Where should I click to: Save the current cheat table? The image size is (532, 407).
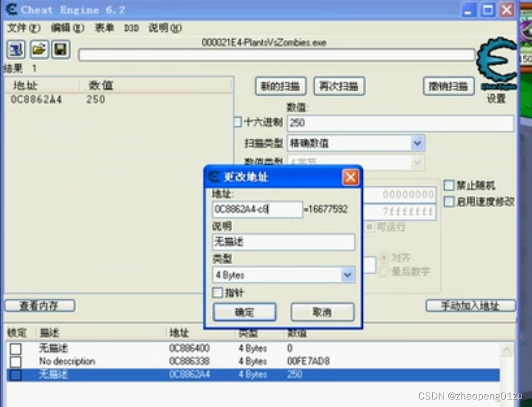click(x=61, y=49)
